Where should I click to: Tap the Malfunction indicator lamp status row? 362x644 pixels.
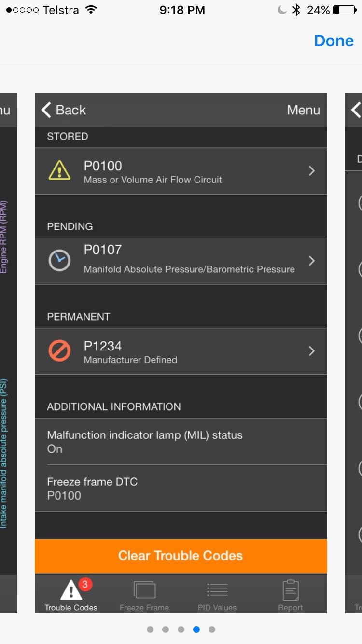[x=181, y=442]
